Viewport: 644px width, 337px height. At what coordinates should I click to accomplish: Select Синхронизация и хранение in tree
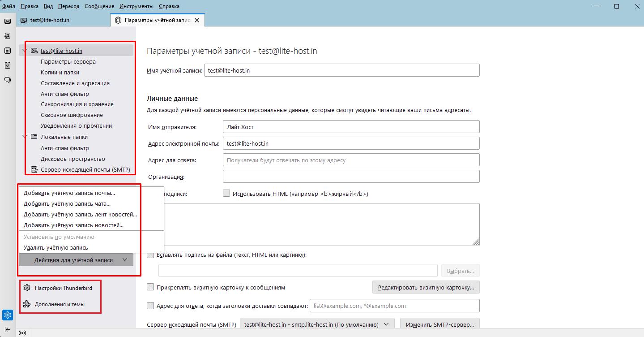point(77,104)
